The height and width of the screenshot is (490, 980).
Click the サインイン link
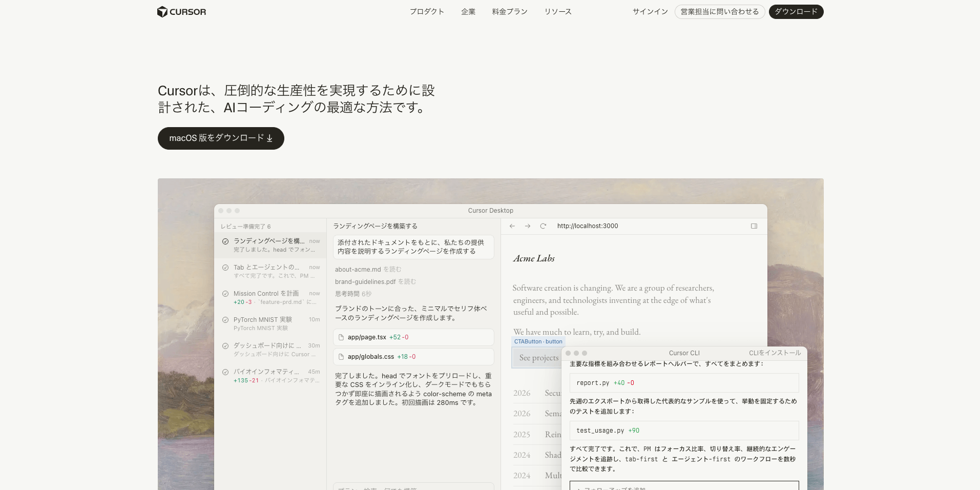[x=650, y=12]
